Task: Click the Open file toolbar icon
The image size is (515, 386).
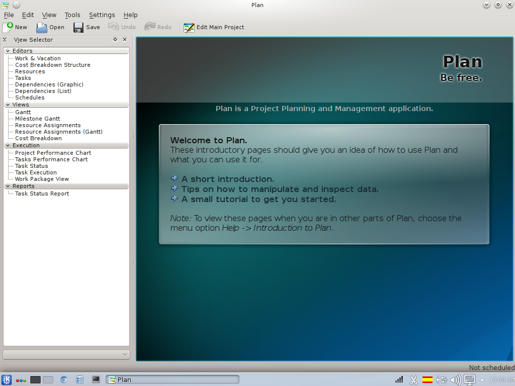Action: click(41, 28)
